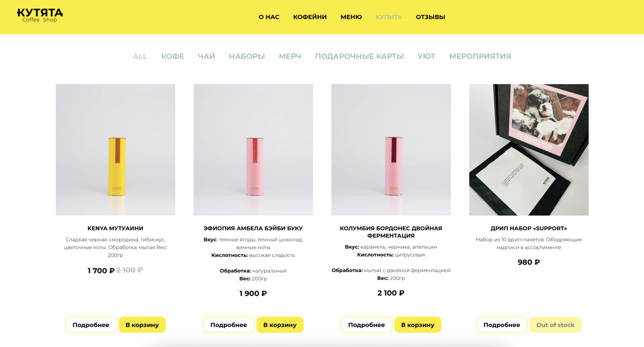Click Подробнее for Kenya Мутуаини
This screenshot has height=347, width=644.
click(x=91, y=325)
